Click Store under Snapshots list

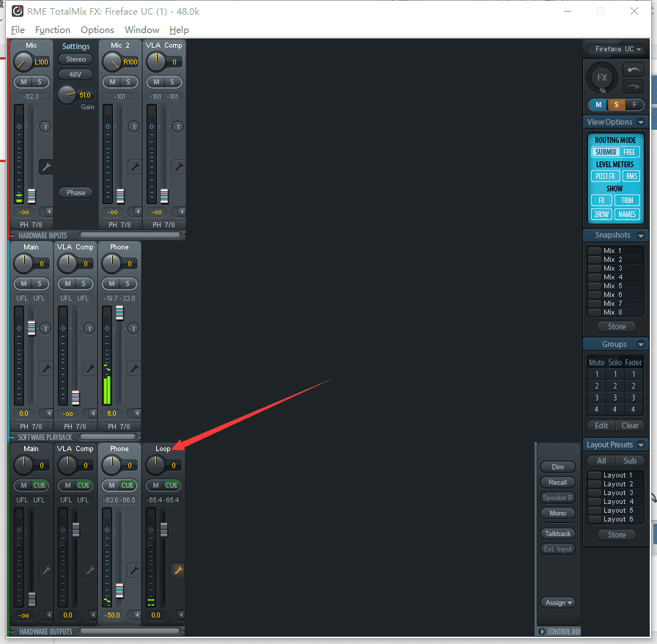pyautogui.click(x=617, y=326)
